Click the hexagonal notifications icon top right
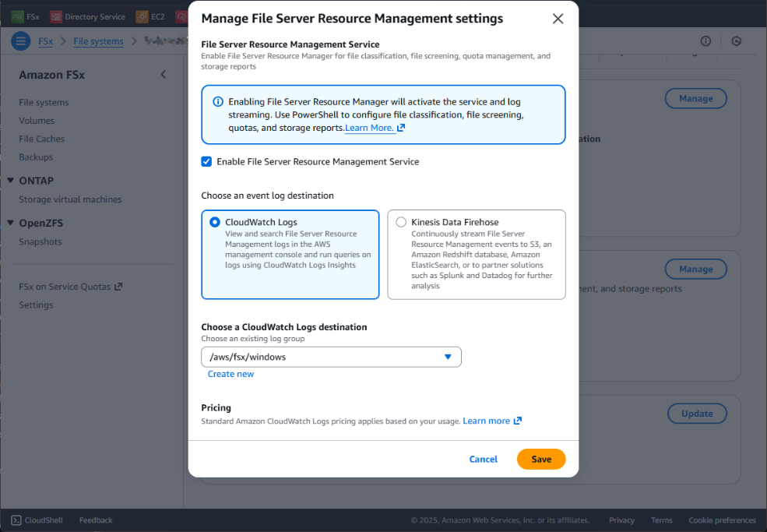Screen dimensions: 767x532 736,41
